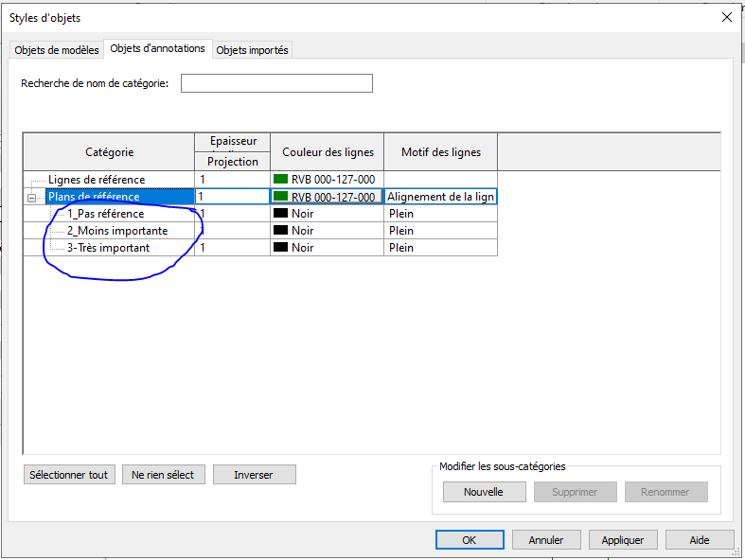Create a subcategory with Nouvelle button
Viewport: 745px width, 560px height.
[482, 492]
